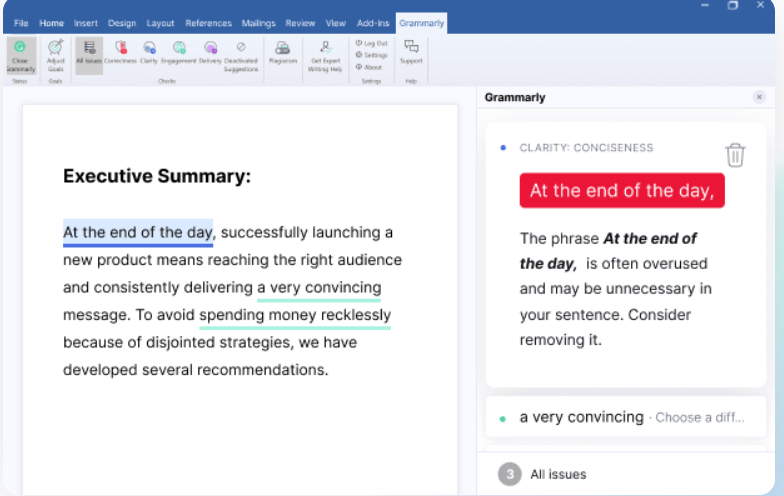The height and width of the screenshot is (496, 784).
Task: Switch to the View tab
Action: click(x=336, y=23)
